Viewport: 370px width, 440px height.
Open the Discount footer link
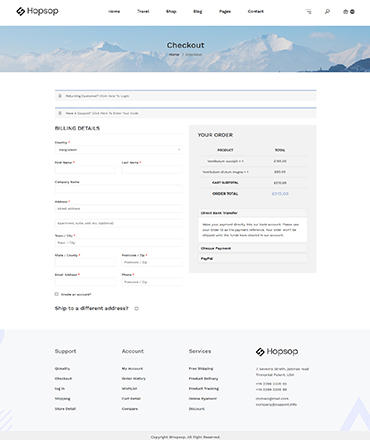(197, 409)
